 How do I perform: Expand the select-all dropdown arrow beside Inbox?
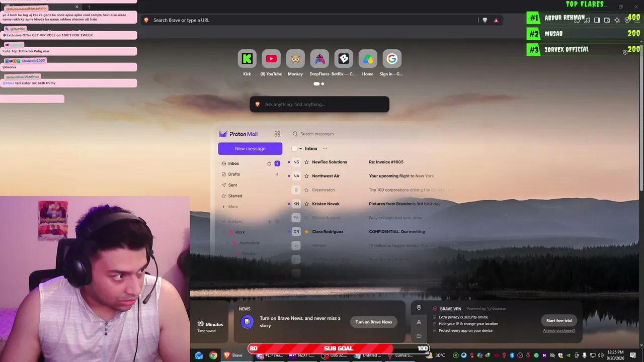(301, 149)
